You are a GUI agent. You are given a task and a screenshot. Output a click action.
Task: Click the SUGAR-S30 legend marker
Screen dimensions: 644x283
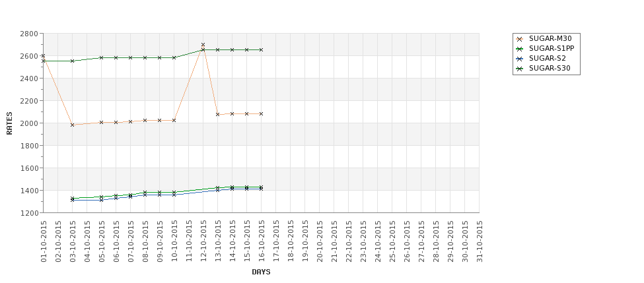coord(519,69)
